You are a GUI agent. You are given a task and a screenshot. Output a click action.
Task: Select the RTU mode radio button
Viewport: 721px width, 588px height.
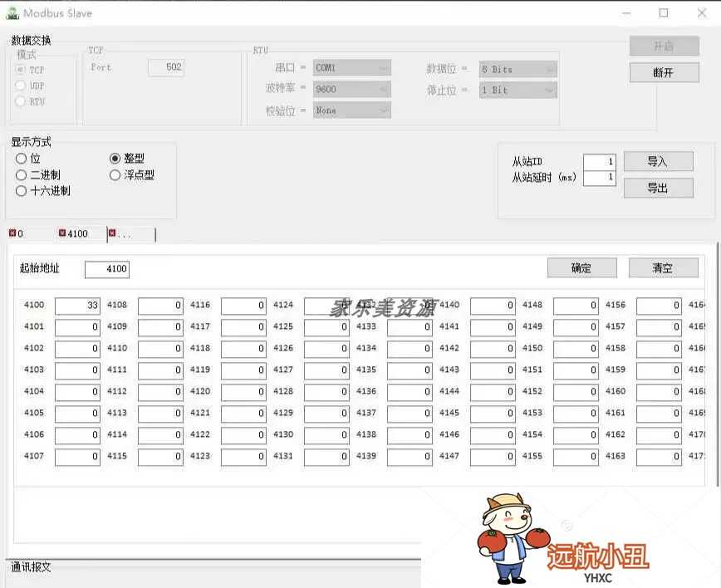pos(20,100)
